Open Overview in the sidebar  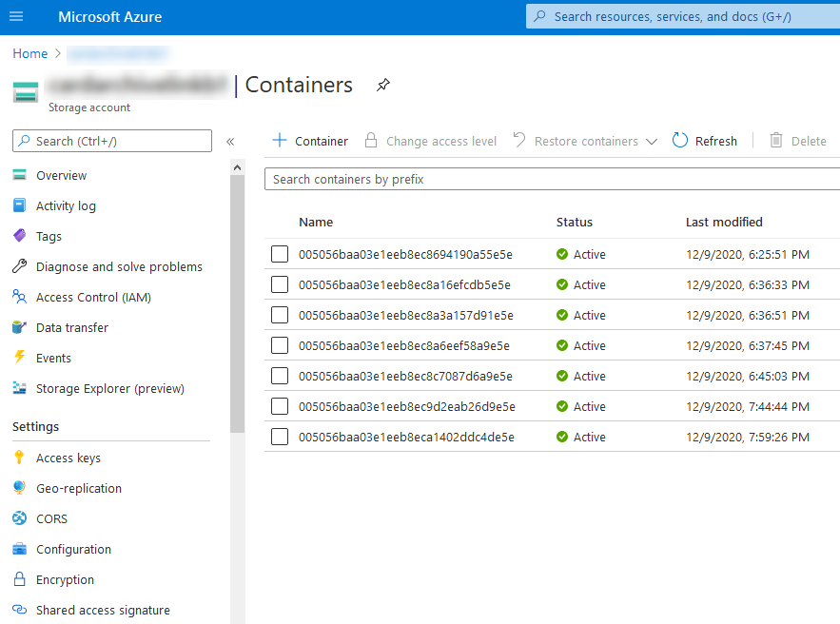coord(61,175)
